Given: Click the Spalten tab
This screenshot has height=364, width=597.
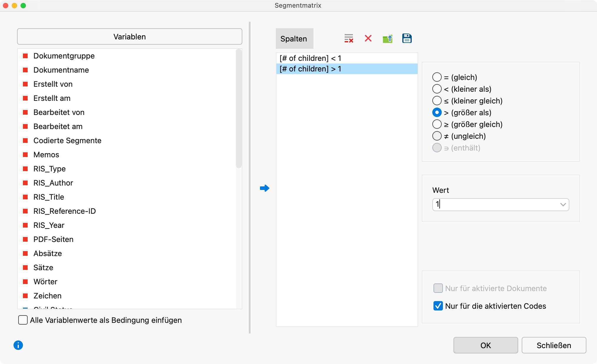Looking at the screenshot, I should click(x=294, y=39).
